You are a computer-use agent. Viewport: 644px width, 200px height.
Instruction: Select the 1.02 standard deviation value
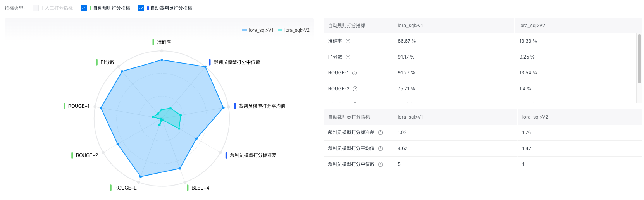pyautogui.click(x=402, y=133)
